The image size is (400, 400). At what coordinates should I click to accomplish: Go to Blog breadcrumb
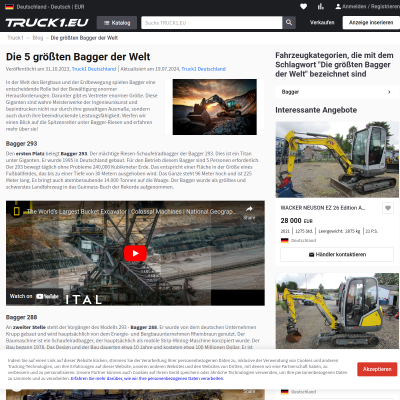(x=38, y=38)
